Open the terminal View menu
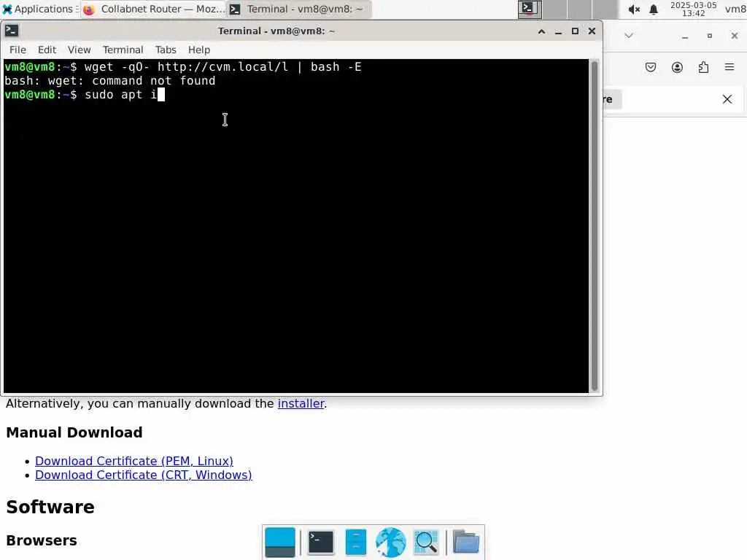The width and height of the screenshot is (747, 560). pos(79,50)
